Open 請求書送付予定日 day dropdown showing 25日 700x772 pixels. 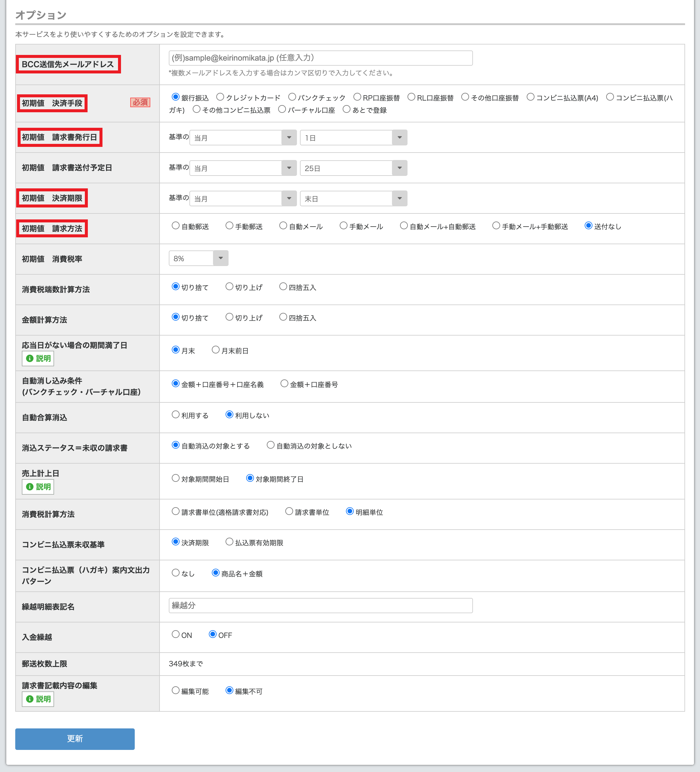click(x=353, y=168)
